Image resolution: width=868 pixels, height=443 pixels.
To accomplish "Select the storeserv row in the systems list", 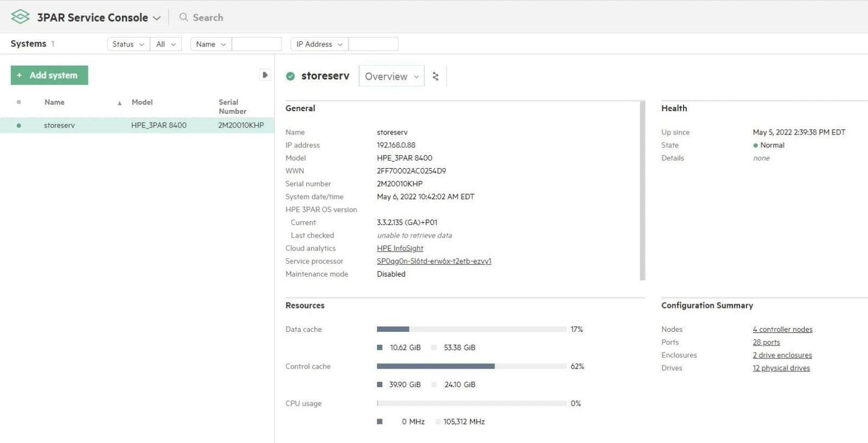I will coord(137,125).
